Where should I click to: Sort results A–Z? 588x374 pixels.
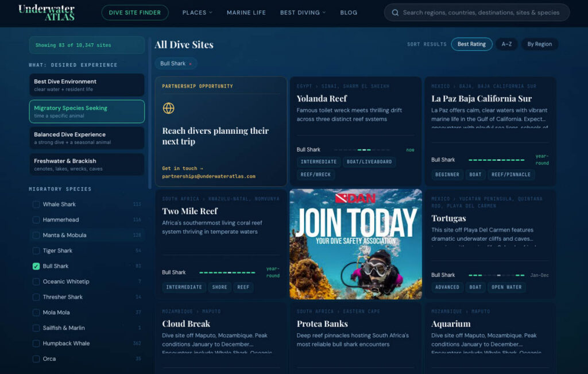tap(506, 44)
